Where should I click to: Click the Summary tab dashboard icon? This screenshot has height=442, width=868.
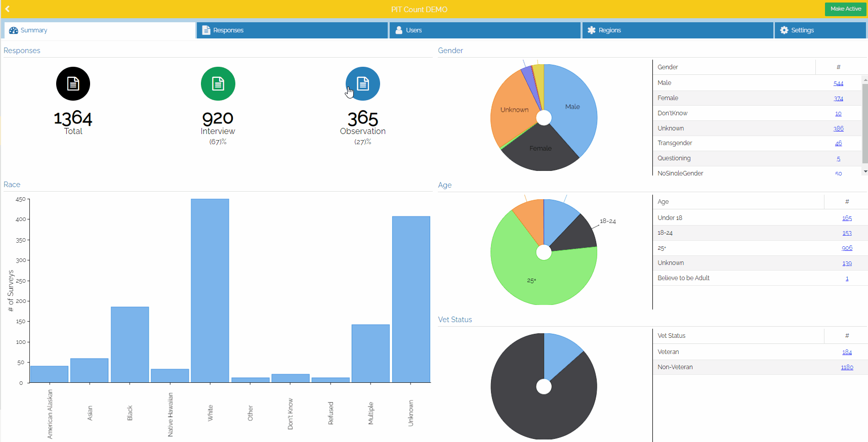click(x=14, y=30)
